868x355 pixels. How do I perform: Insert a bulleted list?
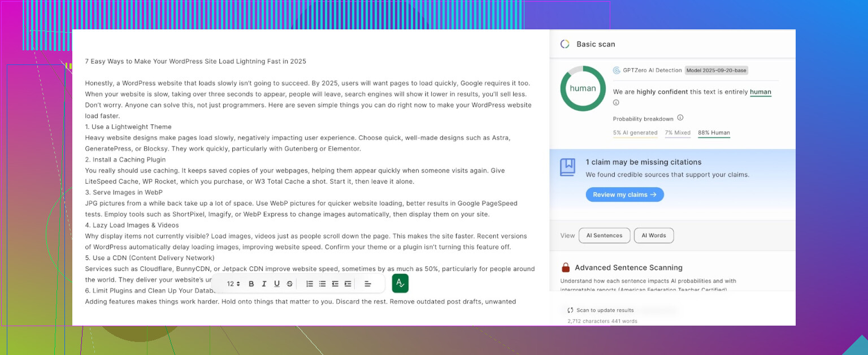[x=322, y=284]
